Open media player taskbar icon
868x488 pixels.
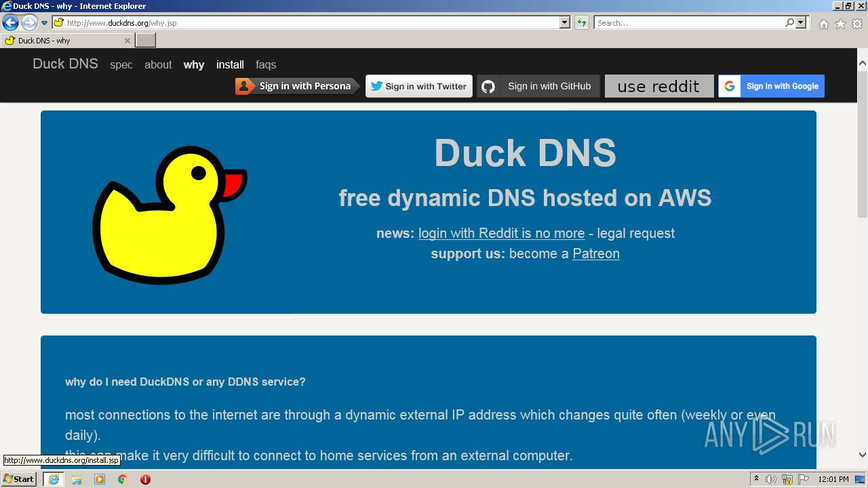click(100, 479)
